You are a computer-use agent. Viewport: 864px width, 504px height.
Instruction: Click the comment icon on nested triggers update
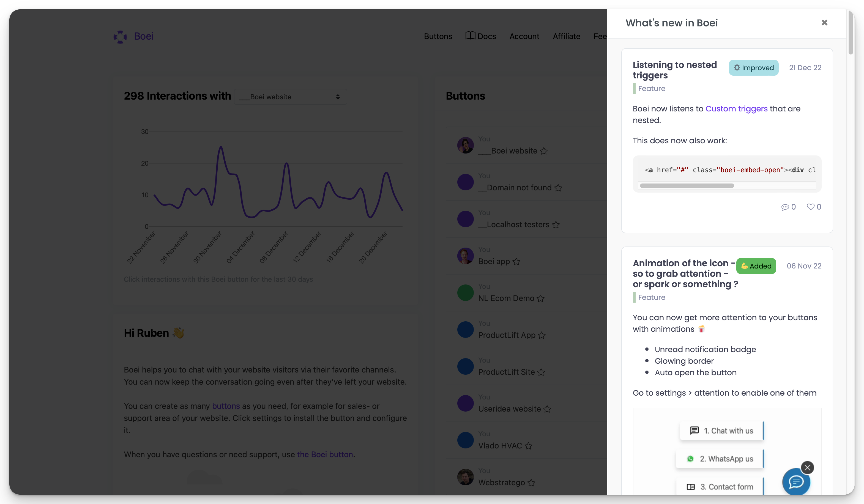tap(786, 207)
